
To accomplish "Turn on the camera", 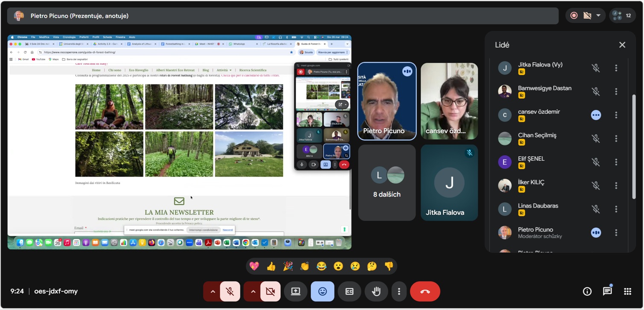I will click(270, 292).
